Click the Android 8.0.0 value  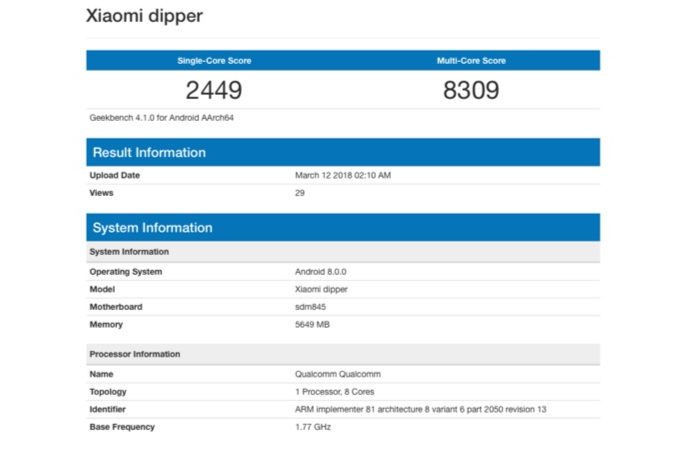(322, 272)
